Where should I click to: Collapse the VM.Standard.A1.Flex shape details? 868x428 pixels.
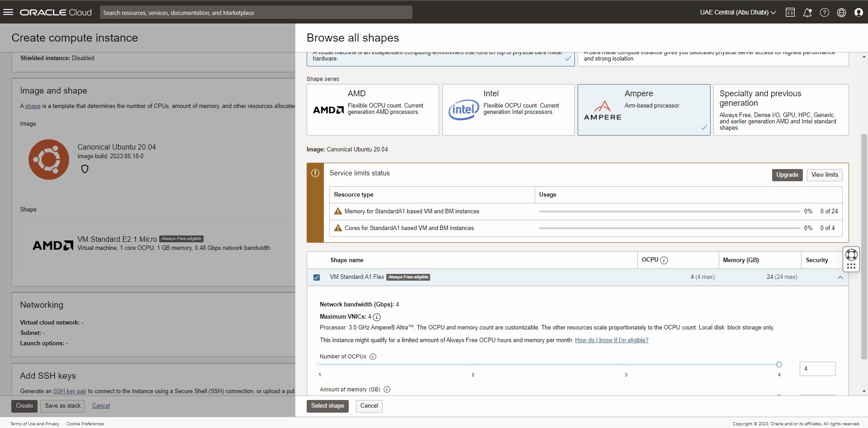[840, 277]
